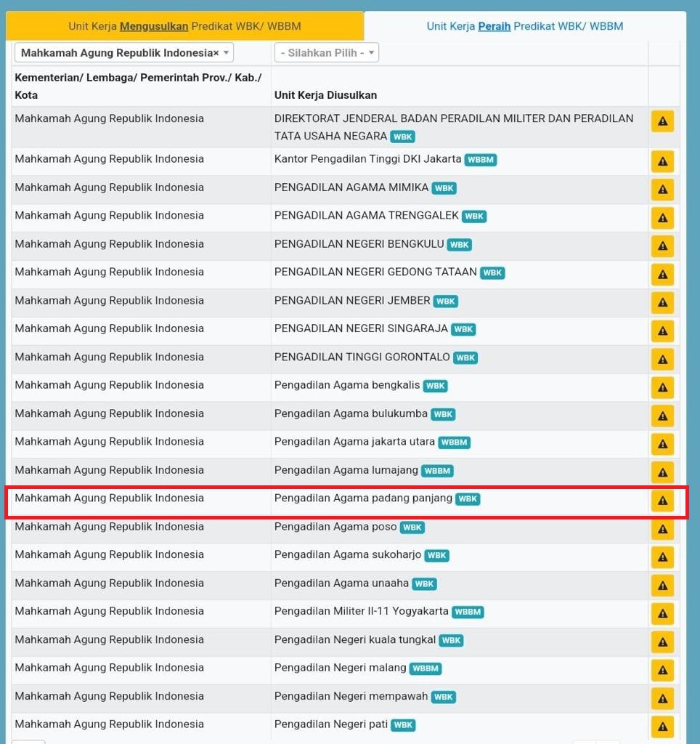Image resolution: width=700 pixels, height=744 pixels.
Task: Click warning icon for Pengadilan Negeri Gedong Tataan
Action: click(x=662, y=275)
